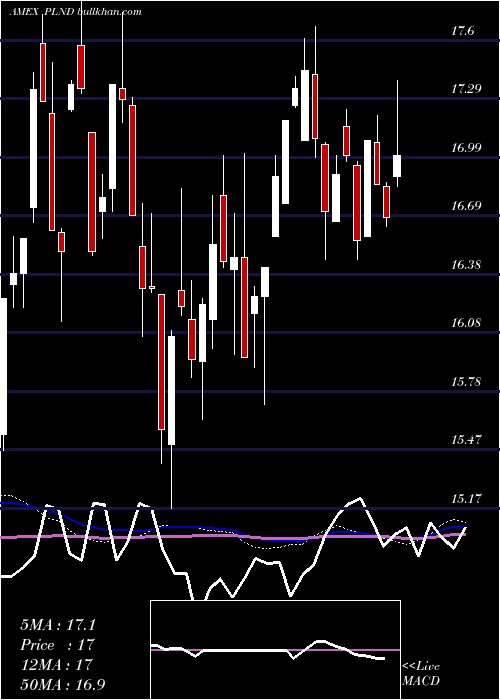Click the 50MA : 16.9 readout
Viewport: 500px width, 700px height.
62,684
